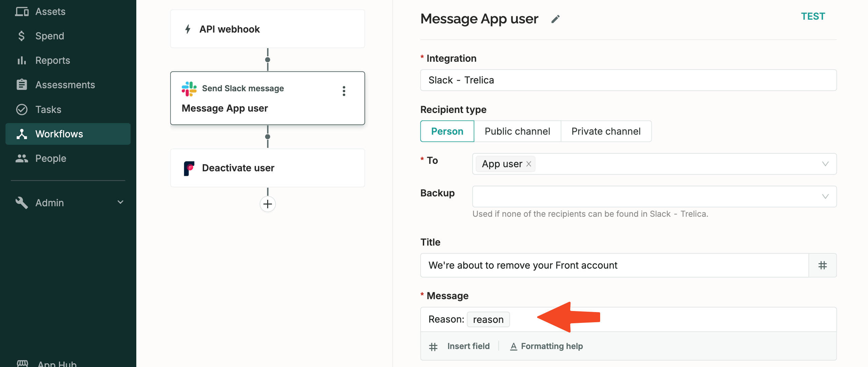Click the People group icon
This screenshot has height=367, width=868.
pyautogui.click(x=22, y=158)
